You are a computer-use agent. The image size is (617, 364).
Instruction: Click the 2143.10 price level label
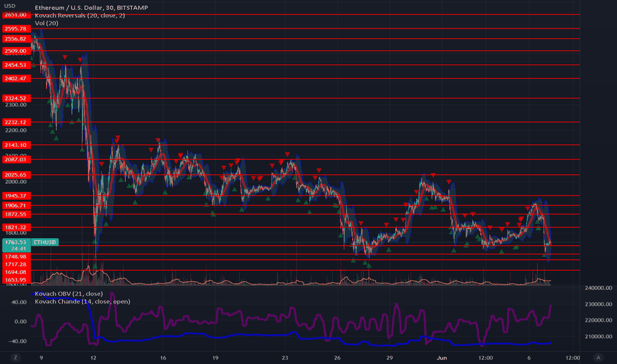click(16, 145)
